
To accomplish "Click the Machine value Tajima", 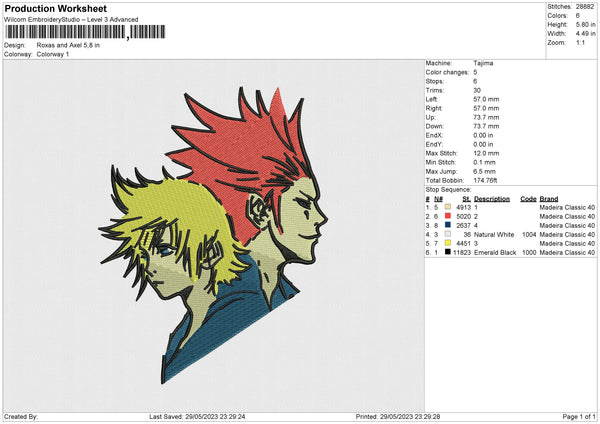I will [483, 63].
